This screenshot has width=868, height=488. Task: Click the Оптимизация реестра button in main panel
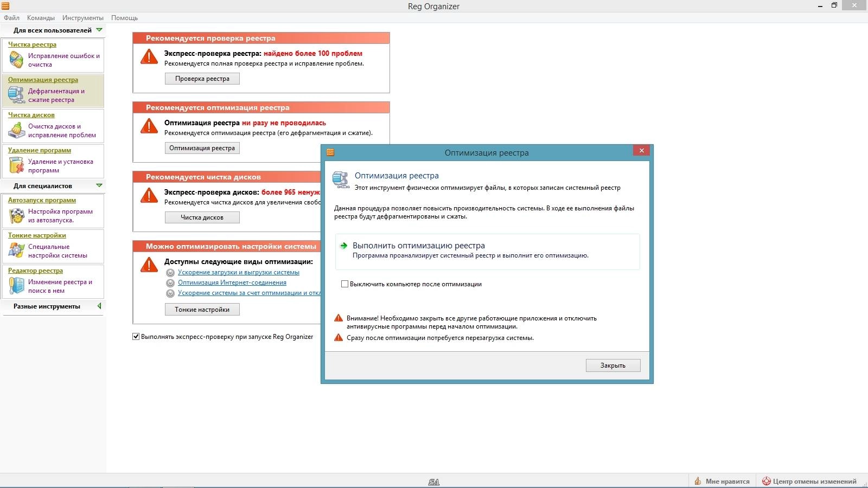pos(202,148)
